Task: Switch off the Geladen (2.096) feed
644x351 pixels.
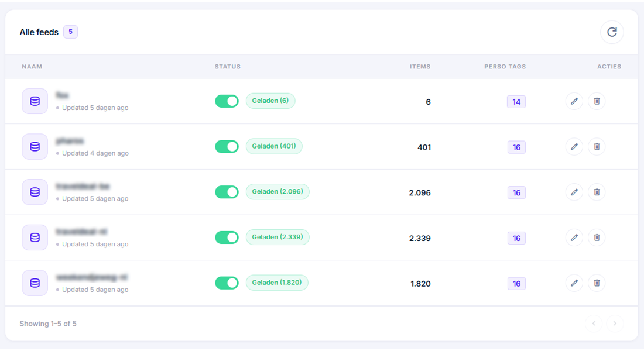Action: point(227,192)
